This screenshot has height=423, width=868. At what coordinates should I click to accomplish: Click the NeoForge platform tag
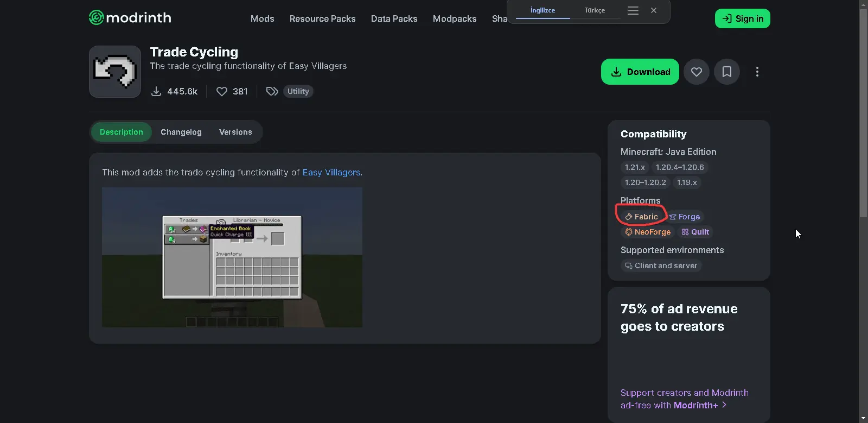click(648, 232)
